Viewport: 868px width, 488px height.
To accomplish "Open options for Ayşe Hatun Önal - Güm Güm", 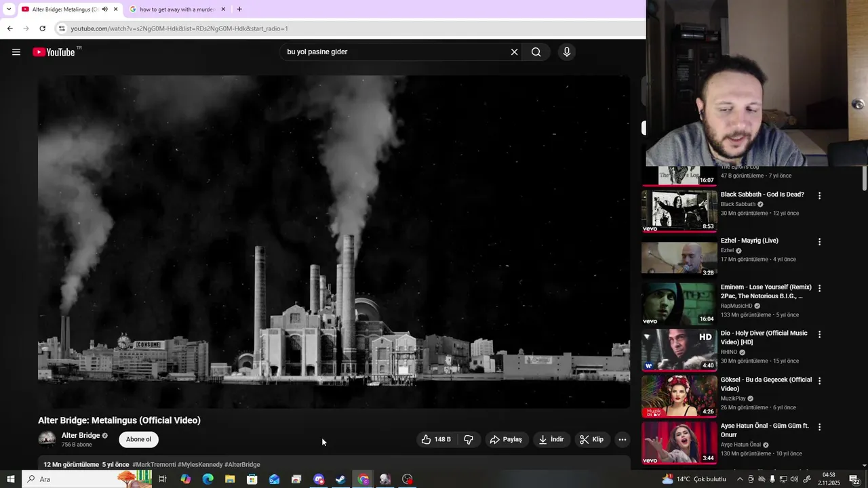I will (x=819, y=427).
